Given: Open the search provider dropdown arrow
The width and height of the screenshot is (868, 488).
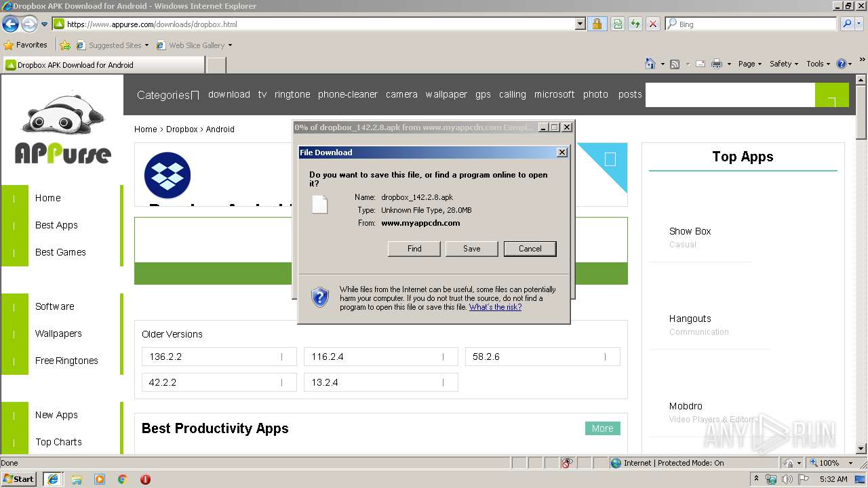Looking at the screenshot, I should pos(861,24).
